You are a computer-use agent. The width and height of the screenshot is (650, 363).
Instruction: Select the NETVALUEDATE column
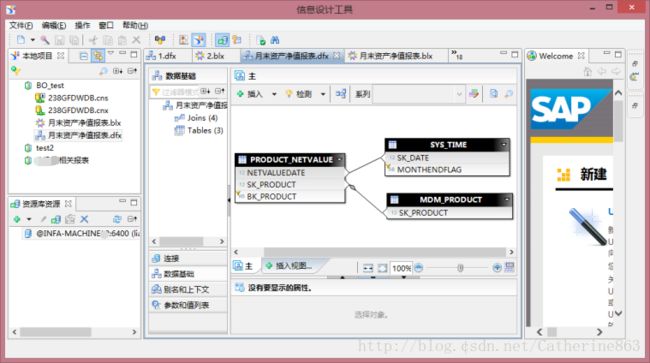(x=276, y=172)
